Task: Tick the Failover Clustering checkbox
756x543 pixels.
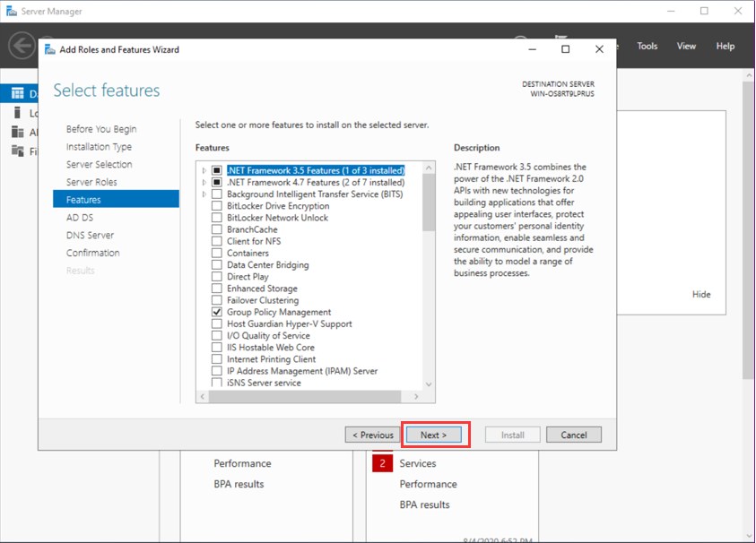Action: [216, 300]
